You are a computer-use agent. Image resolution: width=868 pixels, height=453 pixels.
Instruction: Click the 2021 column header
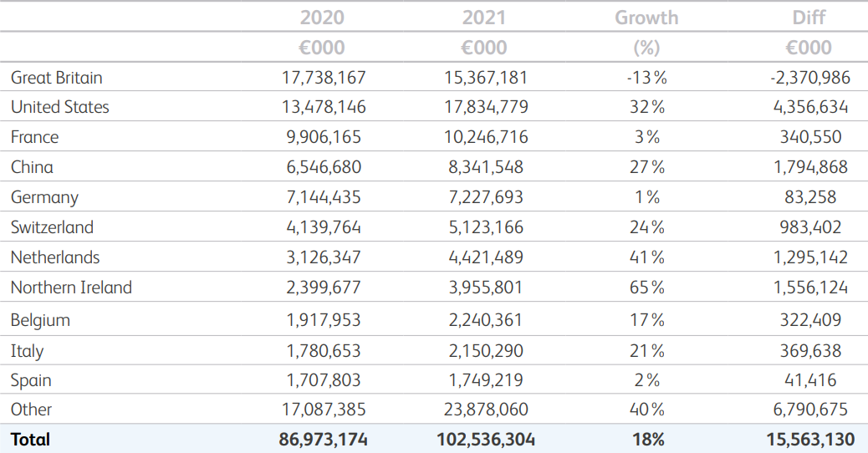(484, 18)
